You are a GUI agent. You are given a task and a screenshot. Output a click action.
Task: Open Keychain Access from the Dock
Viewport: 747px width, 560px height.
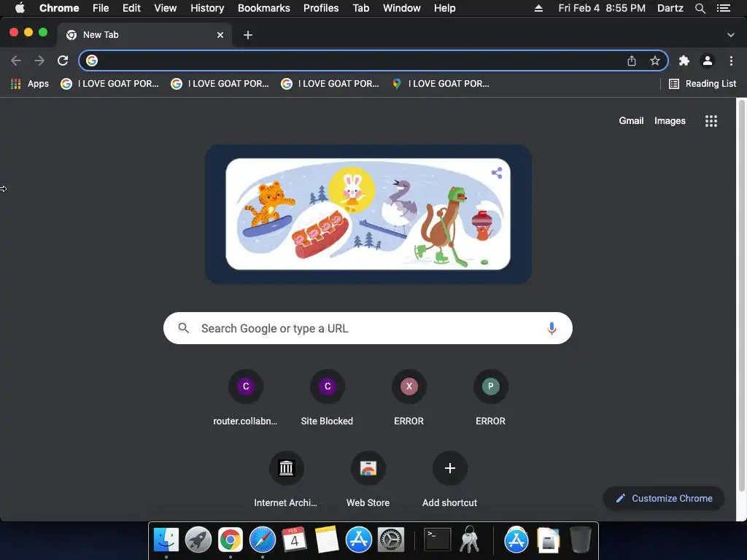[469, 540]
